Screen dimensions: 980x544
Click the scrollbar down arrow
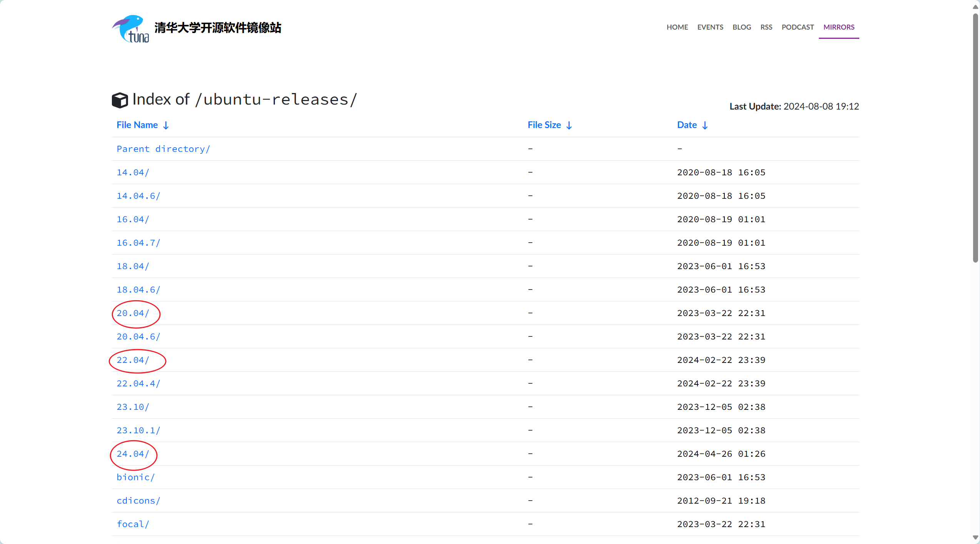(975, 537)
